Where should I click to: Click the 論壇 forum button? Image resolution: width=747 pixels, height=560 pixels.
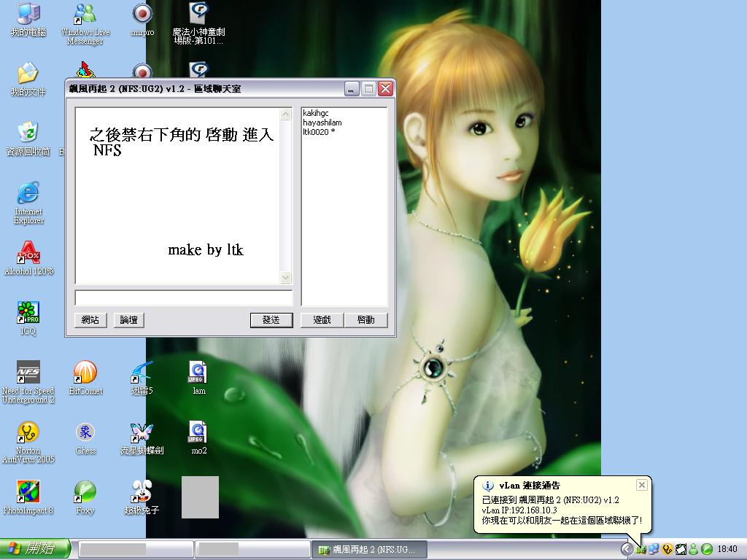pos(128,320)
